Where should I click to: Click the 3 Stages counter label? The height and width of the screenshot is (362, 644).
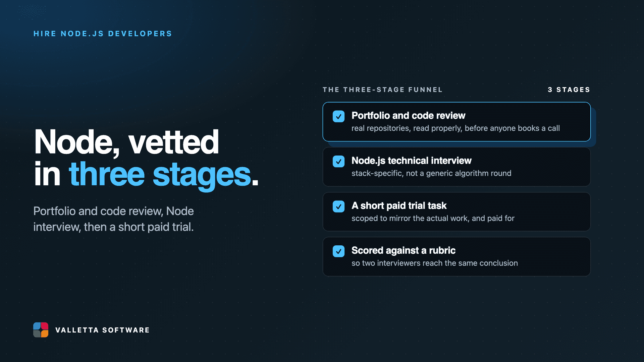click(569, 90)
